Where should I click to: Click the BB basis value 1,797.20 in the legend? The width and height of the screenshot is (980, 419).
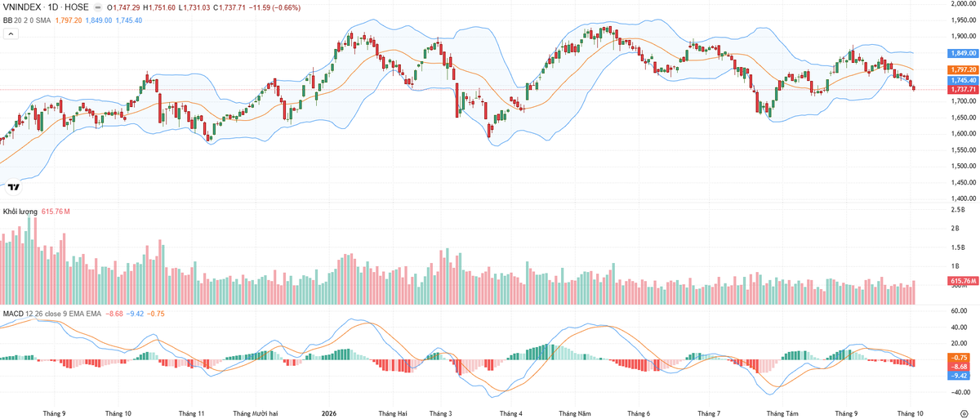[69, 20]
